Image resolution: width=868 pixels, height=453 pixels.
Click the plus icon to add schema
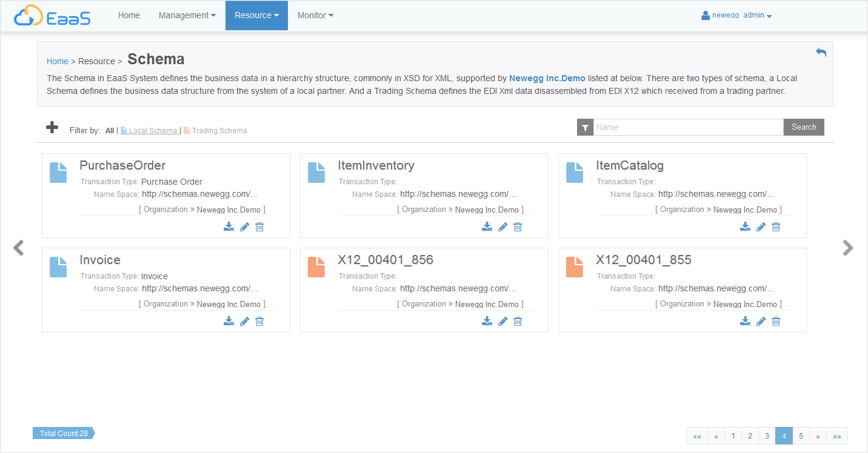click(52, 128)
